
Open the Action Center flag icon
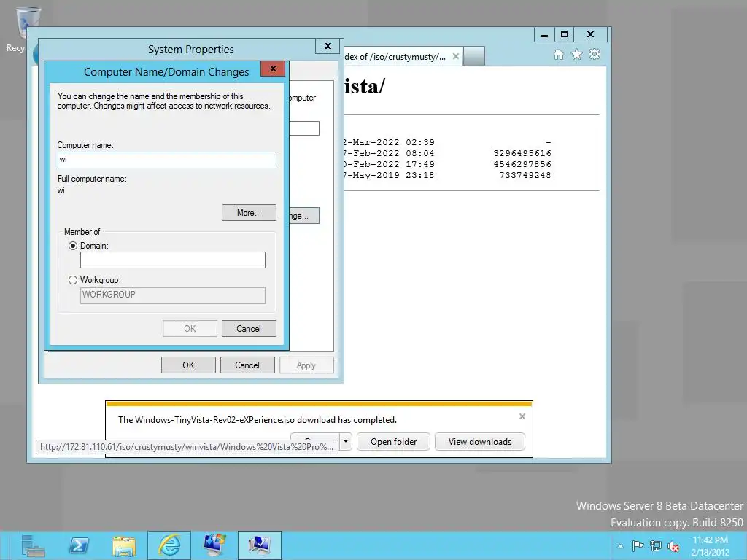[x=638, y=545]
